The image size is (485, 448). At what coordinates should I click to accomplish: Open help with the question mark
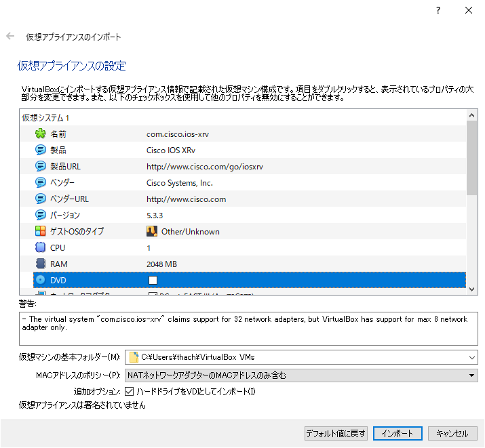click(x=438, y=10)
